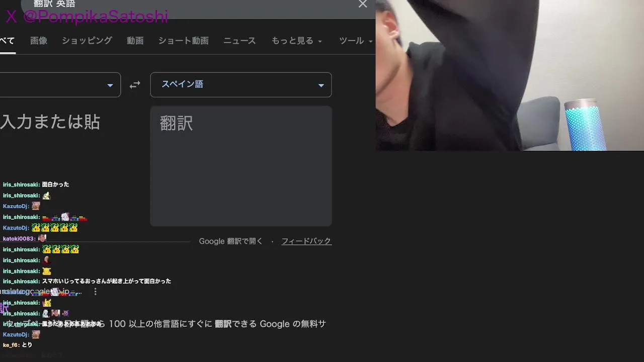This screenshot has width=644, height=362.
Task: Click the long iris_shirosaki message about おっさん
Action: pyautogui.click(x=107, y=281)
